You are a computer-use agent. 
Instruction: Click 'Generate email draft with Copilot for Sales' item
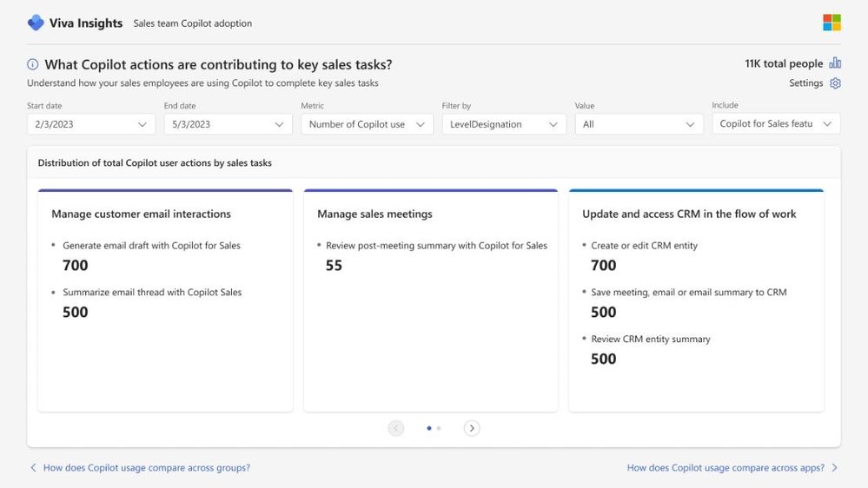click(x=152, y=246)
